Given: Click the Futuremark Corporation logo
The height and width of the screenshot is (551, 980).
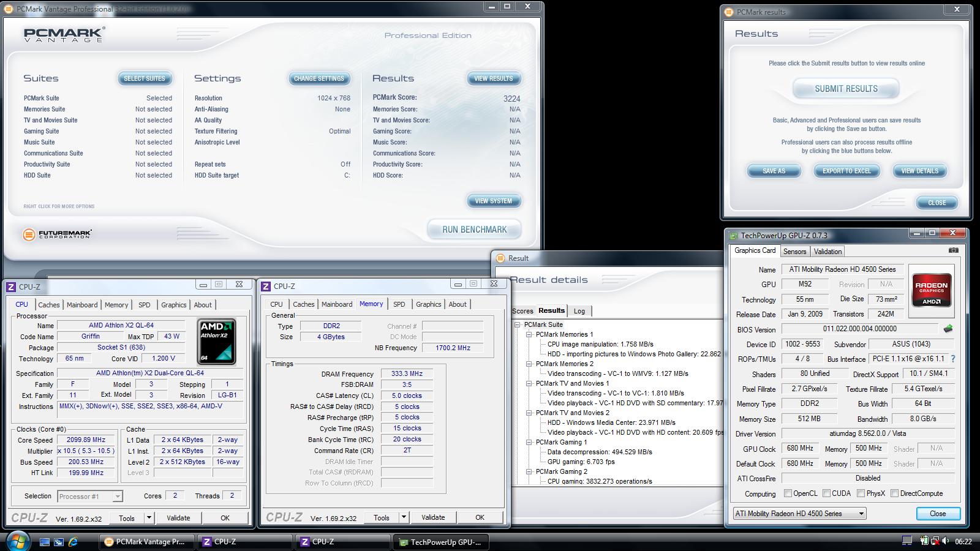Looking at the screenshot, I should point(58,234).
